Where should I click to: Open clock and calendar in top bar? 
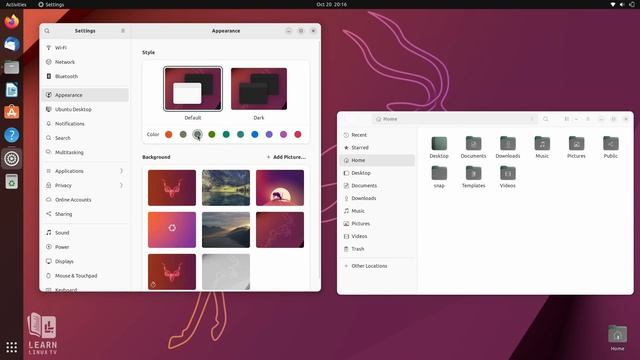[331, 4]
